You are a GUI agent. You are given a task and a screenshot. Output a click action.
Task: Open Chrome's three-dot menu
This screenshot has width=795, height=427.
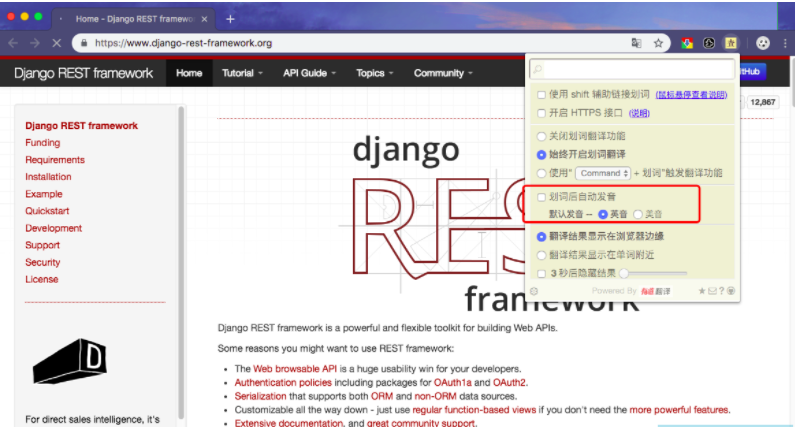[785, 43]
